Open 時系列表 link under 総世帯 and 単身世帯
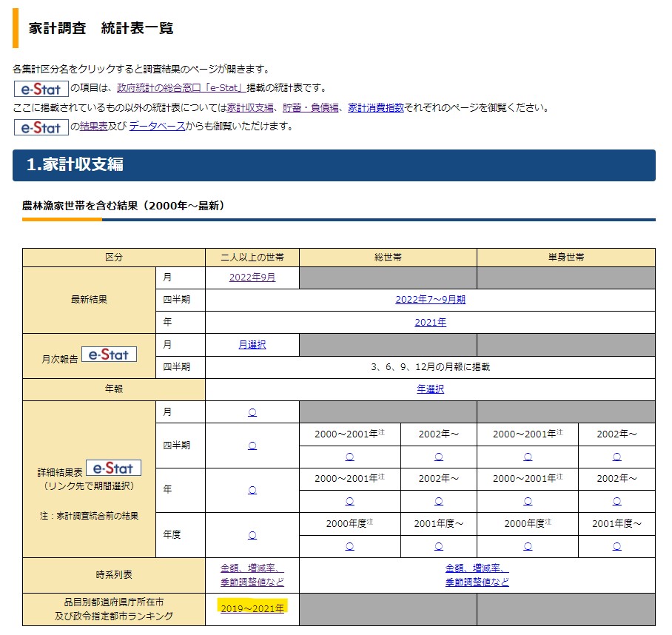This screenshot has width=672, height=635. (477, 575)
